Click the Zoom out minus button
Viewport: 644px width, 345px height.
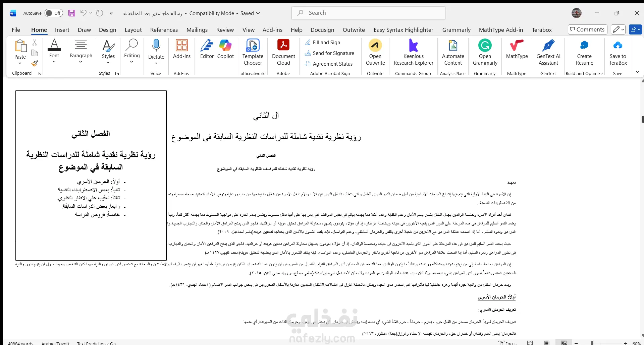[x=576, y=343]
